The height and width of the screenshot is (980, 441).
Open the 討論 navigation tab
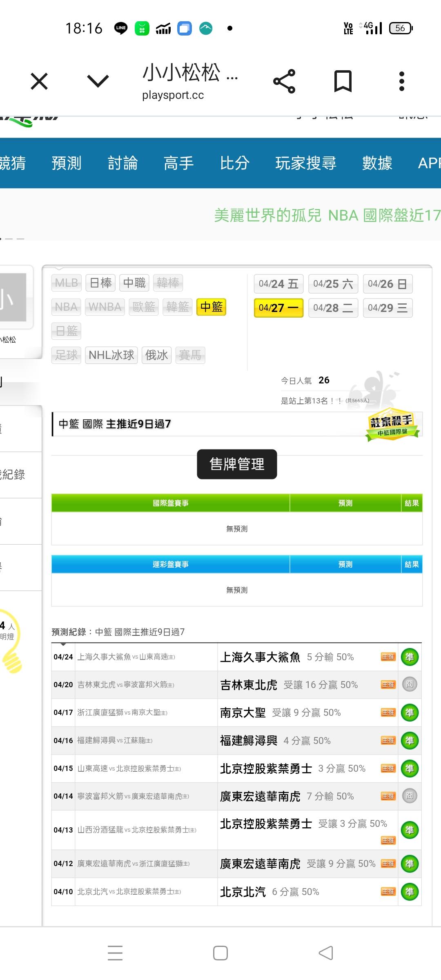click(x=122, y=163)
